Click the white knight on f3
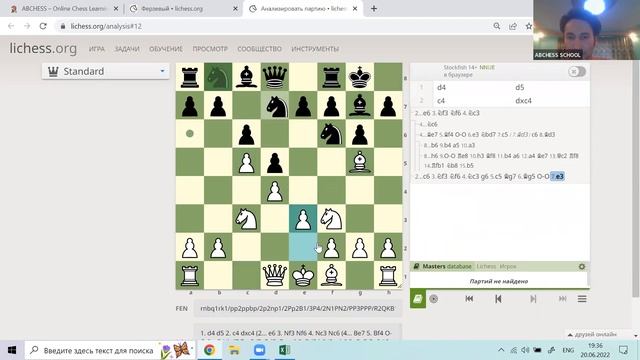This screenshot has width=640, height=360. point(331,219)
